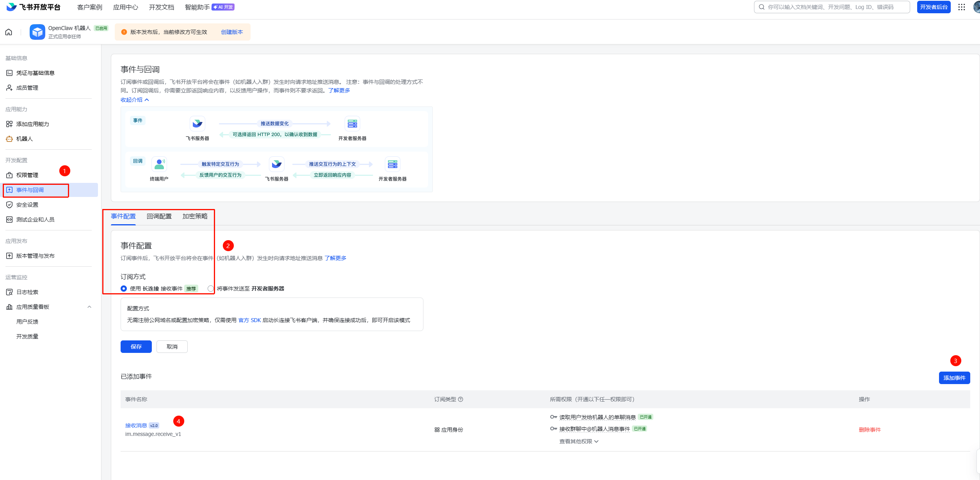Select 使用长连接接收事件 radio option
Image resolution: width=980 pixels, height=480 pixels.
124,289
